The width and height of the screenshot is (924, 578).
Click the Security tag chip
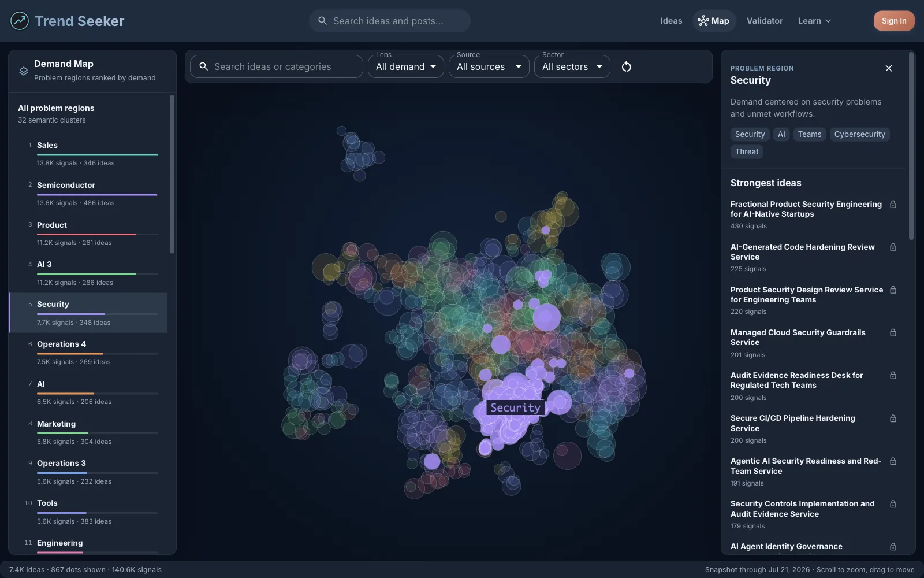pos(750,134)
